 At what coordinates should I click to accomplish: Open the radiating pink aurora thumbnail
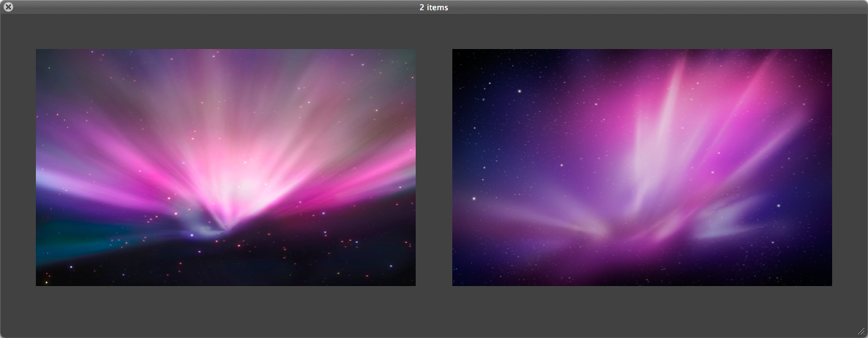(226, 168)
